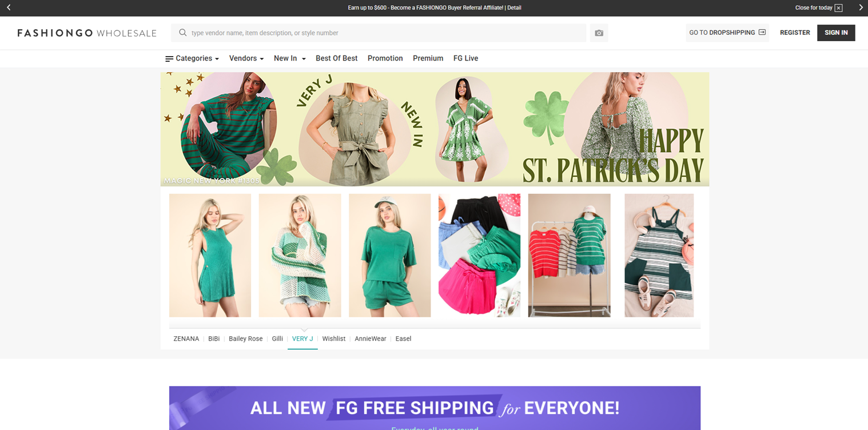Image resolution: width=868 pixels, height=430 pixels.
Task: Open the Categories hamburger menu
Action: click(192, 58)
